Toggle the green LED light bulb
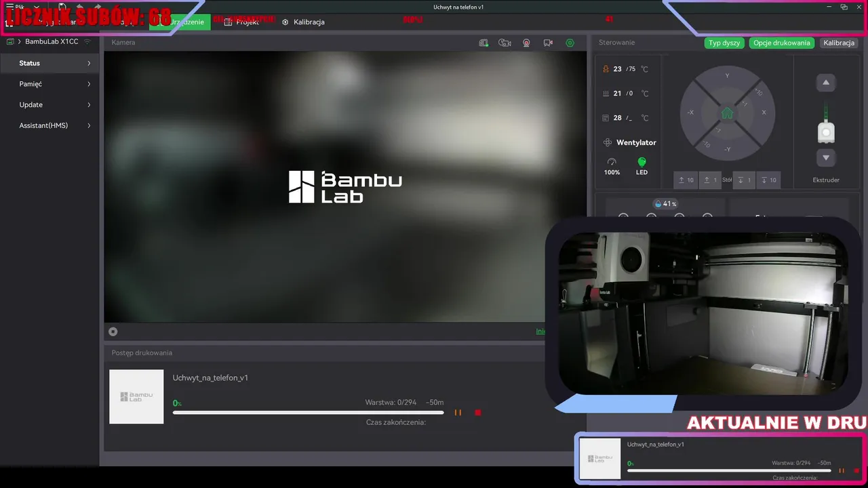 [x=642, y=162]
